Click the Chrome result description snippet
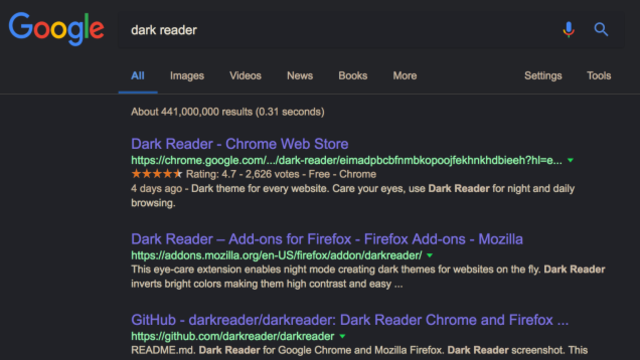Screen dimensions: 640x360 pos(353,196)
